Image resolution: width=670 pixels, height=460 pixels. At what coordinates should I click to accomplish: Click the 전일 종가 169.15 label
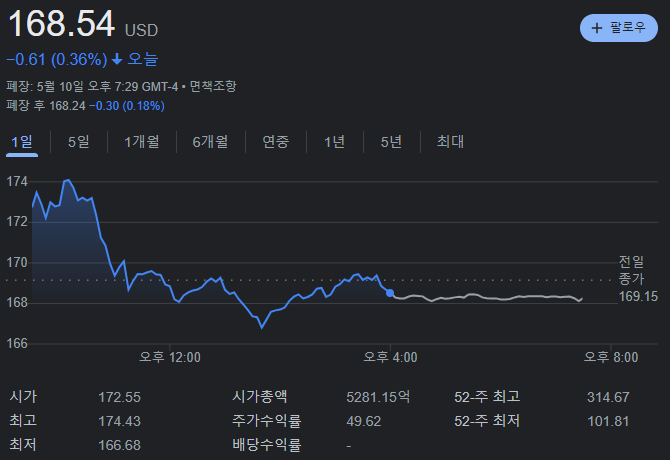[x=638, y=279]
